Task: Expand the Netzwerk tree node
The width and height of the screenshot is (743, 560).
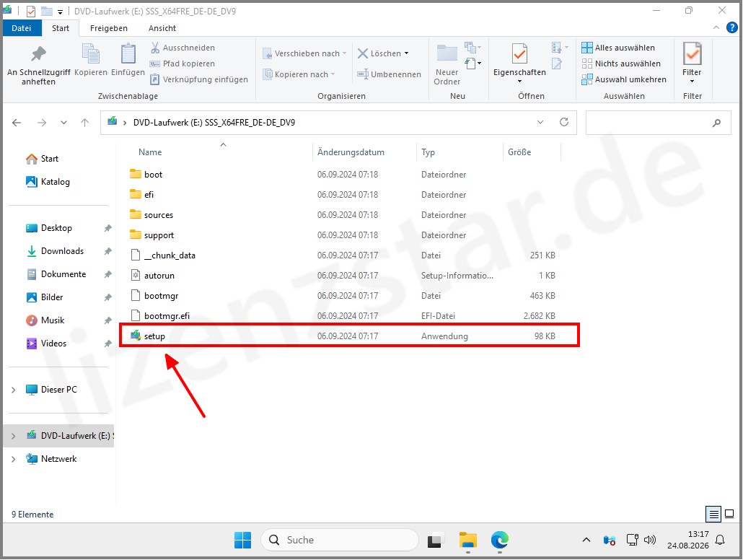Action: click(x=13, y=459)
